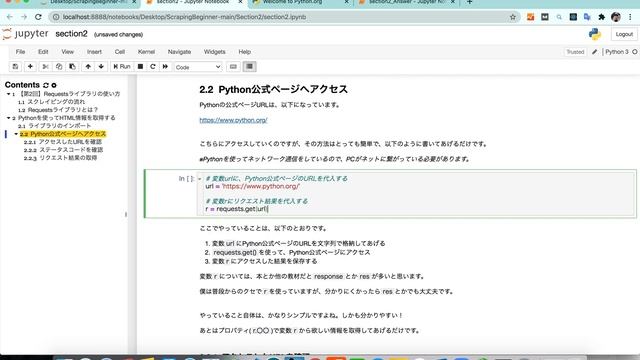The image size is (640, 360).
Task: Toggle the table of contents sidebar icon
Action: [x=249, y=67]
